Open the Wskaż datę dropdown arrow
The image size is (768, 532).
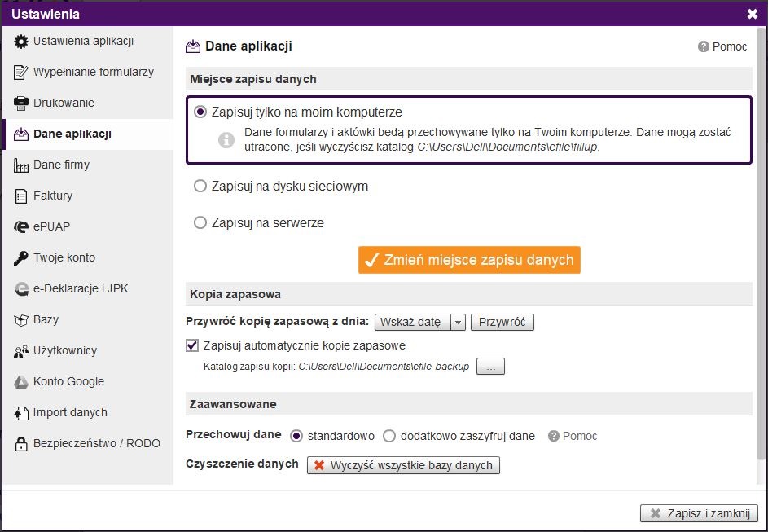(458, 323)
